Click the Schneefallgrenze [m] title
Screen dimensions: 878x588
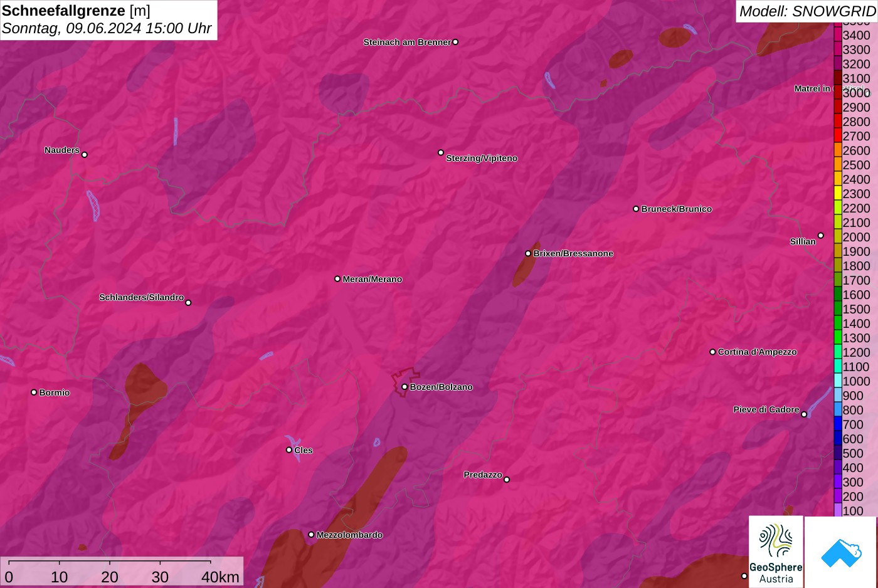[x=76, y=11]
